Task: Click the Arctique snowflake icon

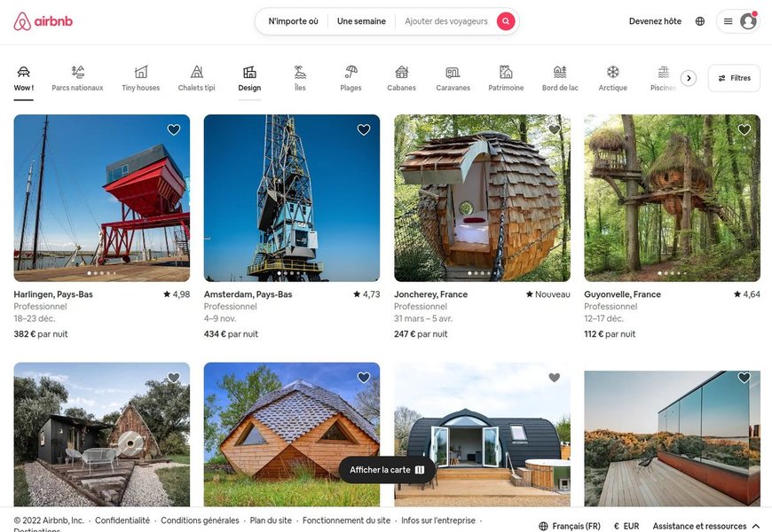Action: [x=612, y=73]
